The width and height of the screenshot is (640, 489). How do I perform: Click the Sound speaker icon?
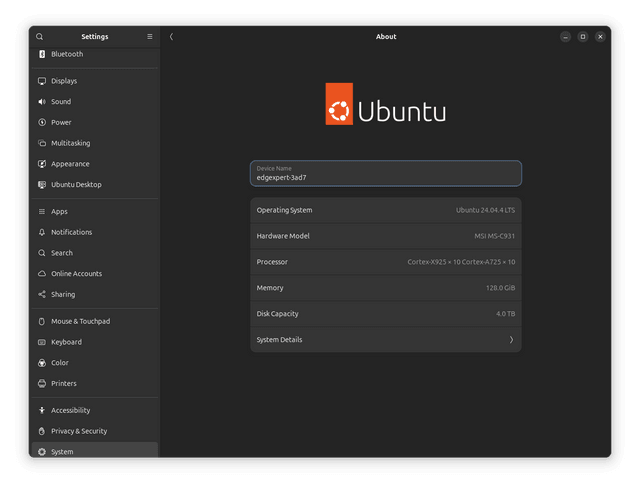tap(42, 102)
